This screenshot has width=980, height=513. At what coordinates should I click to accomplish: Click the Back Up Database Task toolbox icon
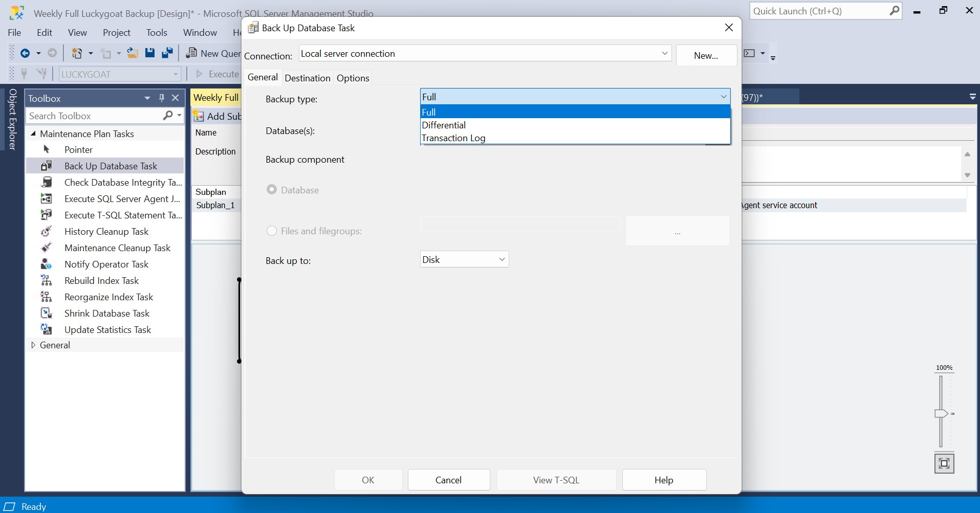[x=47, y=166]
